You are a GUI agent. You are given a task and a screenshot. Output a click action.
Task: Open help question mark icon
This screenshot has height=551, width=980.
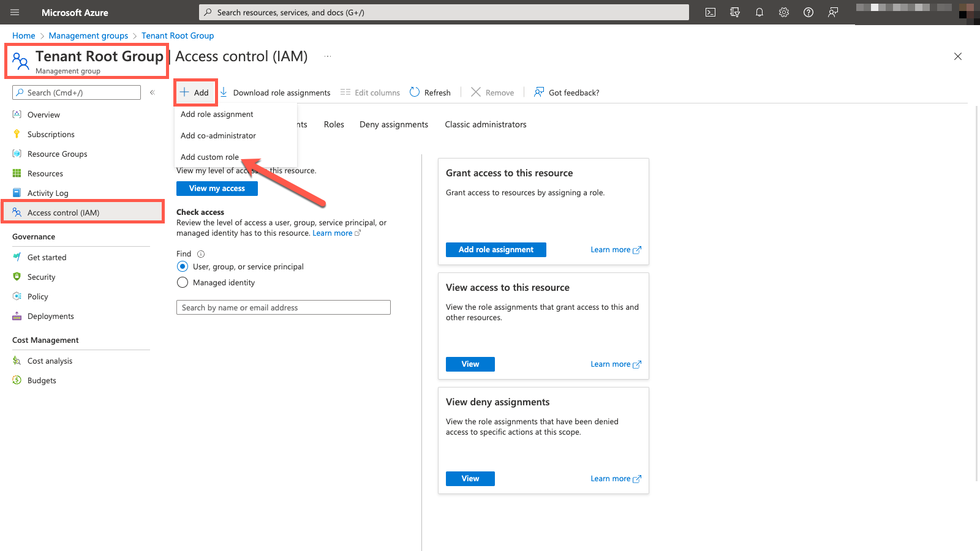tap(809, 12)
